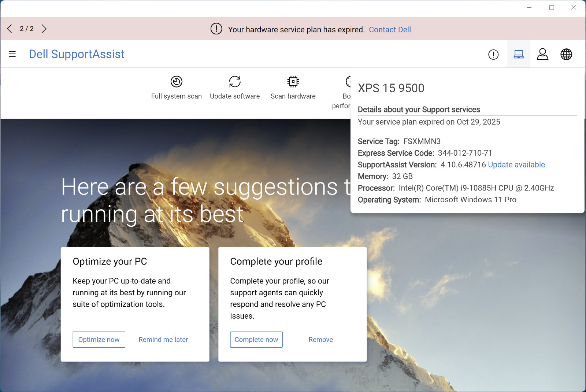Click the expired plan warning icon in banner
This screenshot has width=586, height=392.
tap(216, 29)
